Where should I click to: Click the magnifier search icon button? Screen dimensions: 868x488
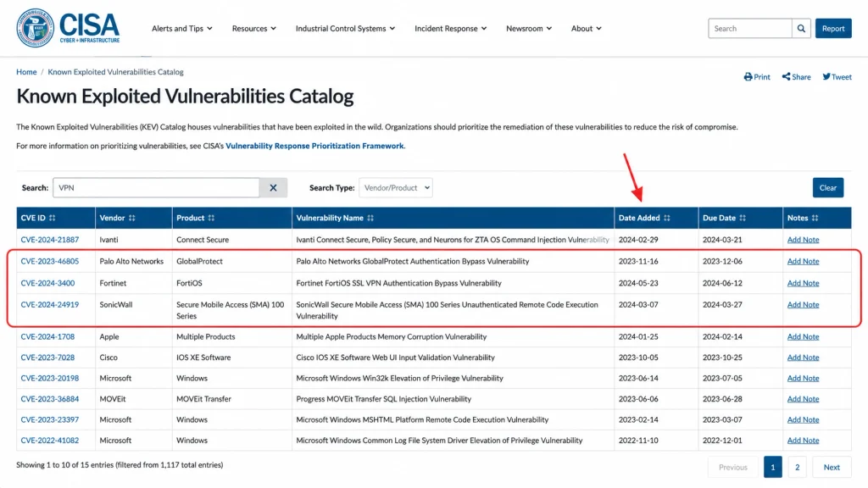tap(801, 28)
